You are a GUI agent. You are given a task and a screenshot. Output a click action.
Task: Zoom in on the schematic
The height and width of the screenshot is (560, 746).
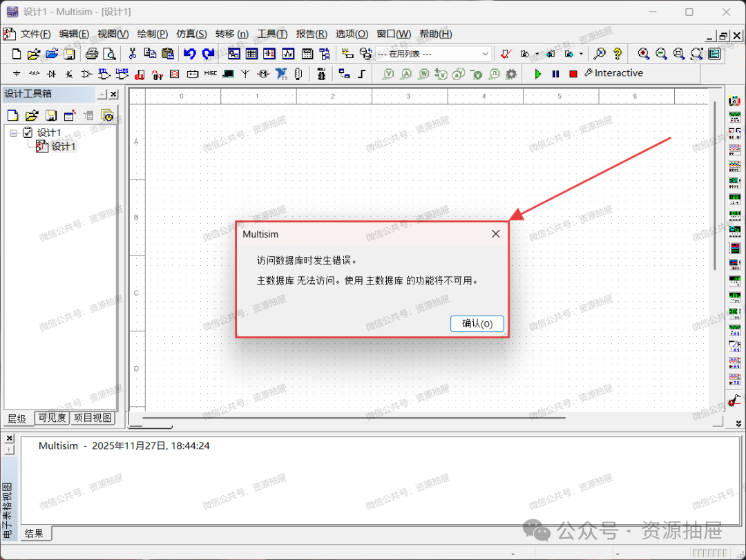644,54
